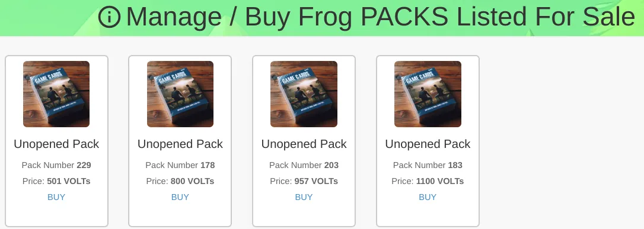Screen dimensions: 644x229
Task: Open the pack 183 card image
Action: tap(428, 94)
